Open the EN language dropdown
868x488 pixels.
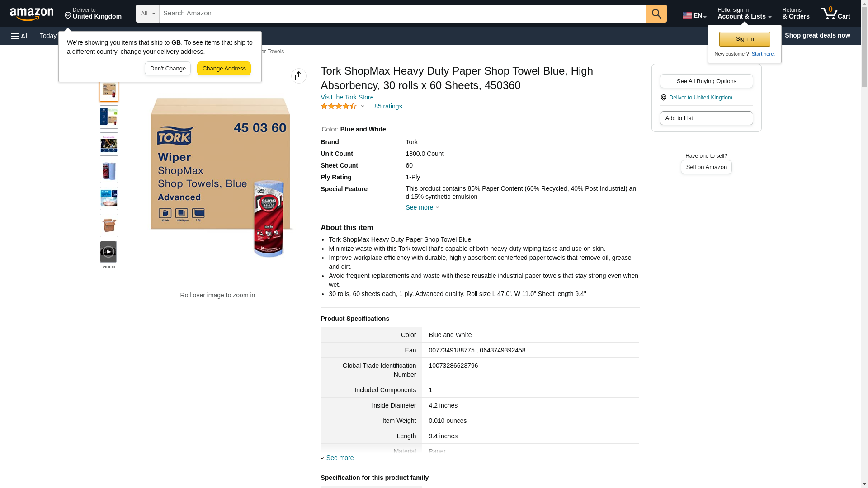[x=694, y=15]
